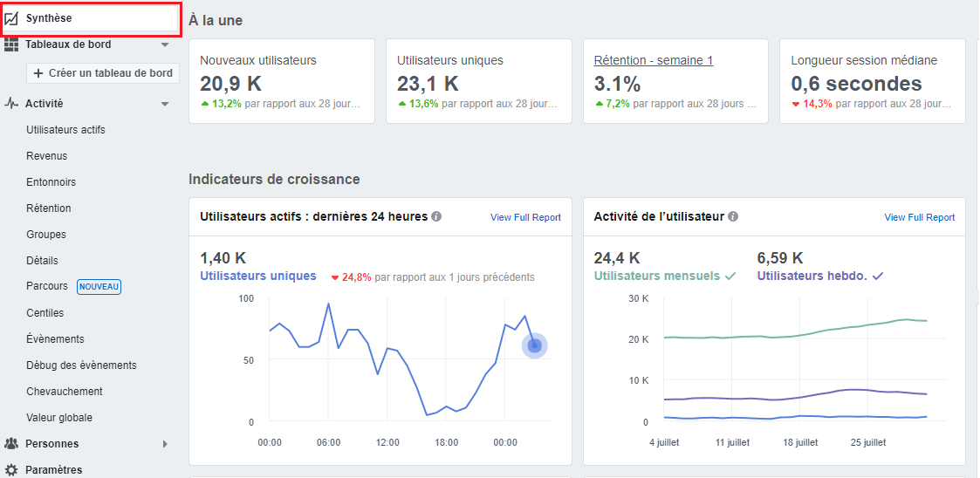Open Utilisateurs actifs in sidebar
Image resolution: width=980 pixels, height=478 pixels.
pos(65,130)
